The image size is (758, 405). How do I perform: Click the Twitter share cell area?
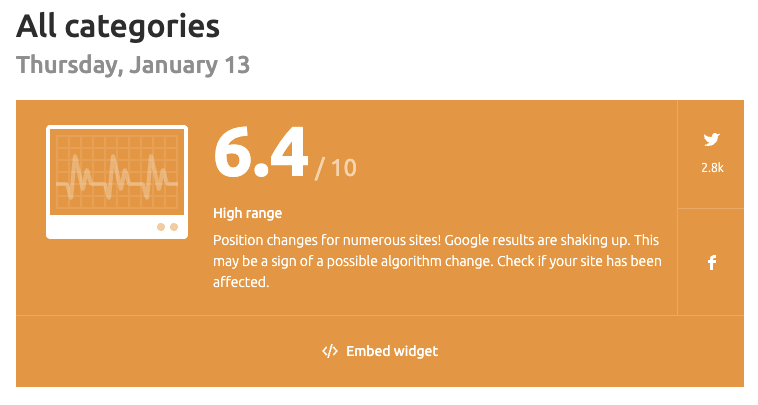tap(711, 154)
